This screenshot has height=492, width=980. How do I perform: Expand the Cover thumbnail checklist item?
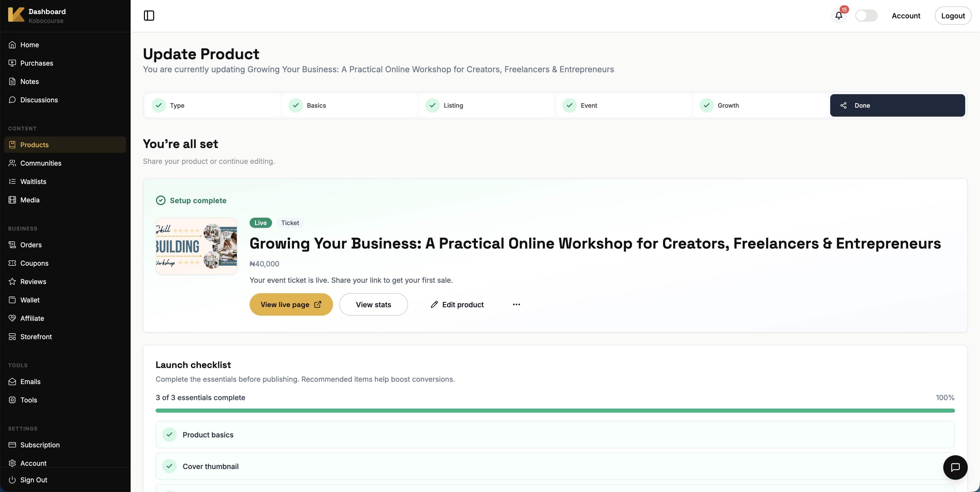(555, 466)
